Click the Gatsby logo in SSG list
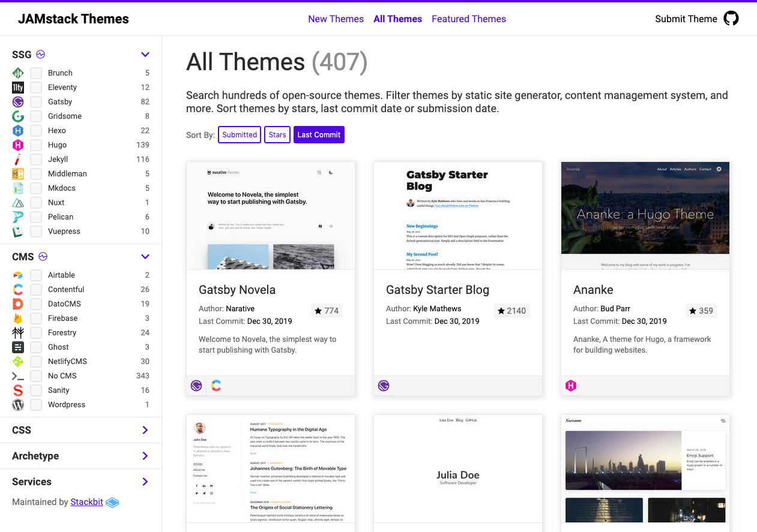 pos(18,102)
